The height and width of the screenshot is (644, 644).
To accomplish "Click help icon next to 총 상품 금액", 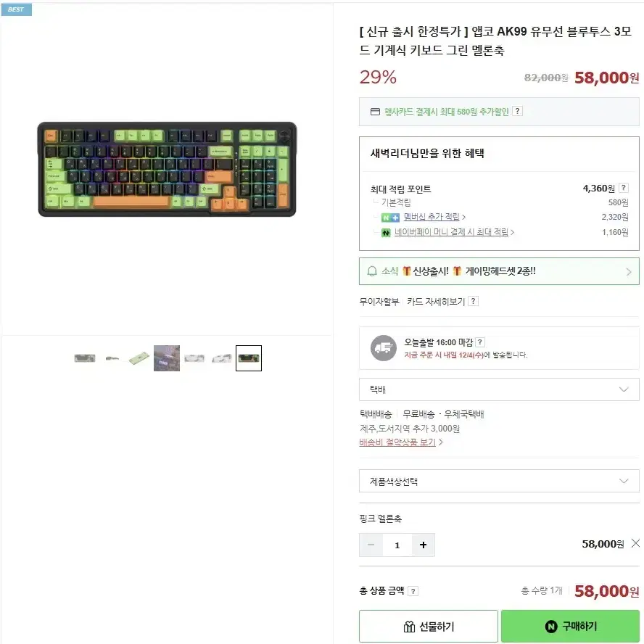I will (x=413, y=591).
